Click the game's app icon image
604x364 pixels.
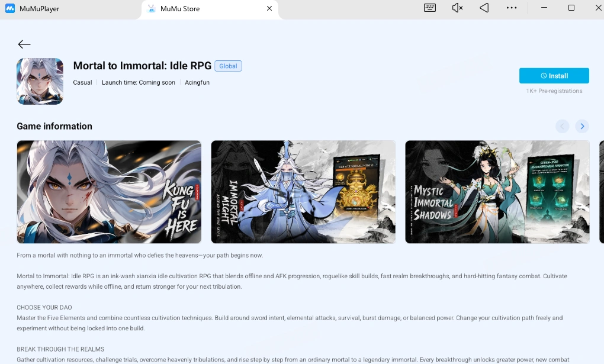point(40,81)
